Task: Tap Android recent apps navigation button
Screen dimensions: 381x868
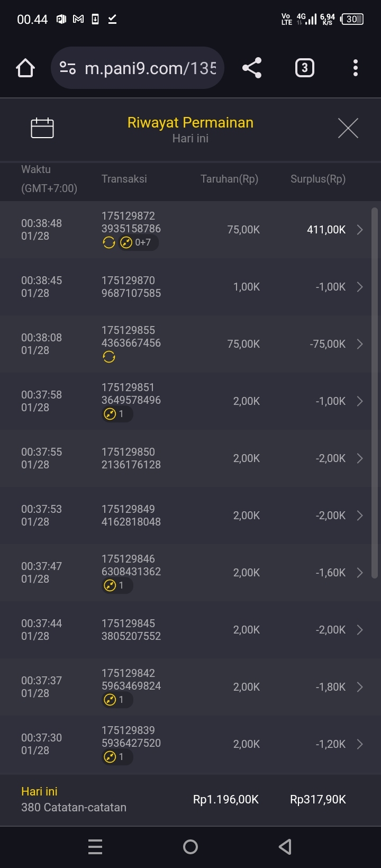Action: point(95,847)
